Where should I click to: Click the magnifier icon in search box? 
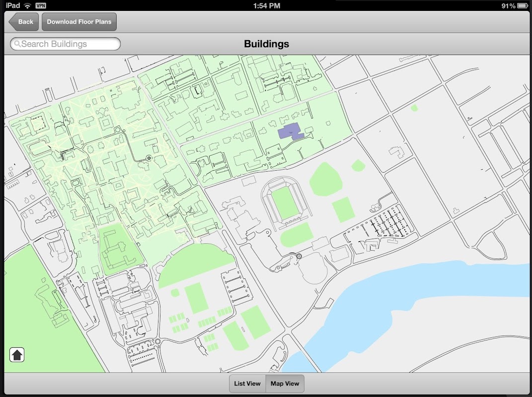click(x=17, y=44)
